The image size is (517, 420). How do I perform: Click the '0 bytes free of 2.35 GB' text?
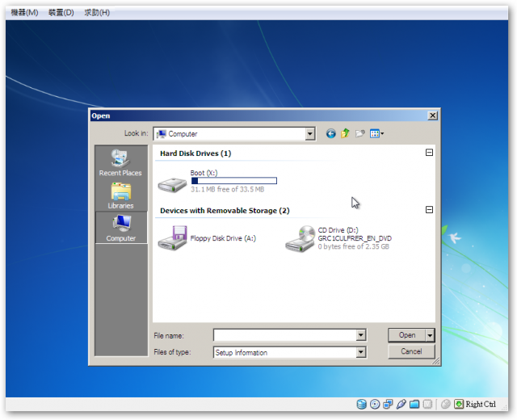coord(354,246)
